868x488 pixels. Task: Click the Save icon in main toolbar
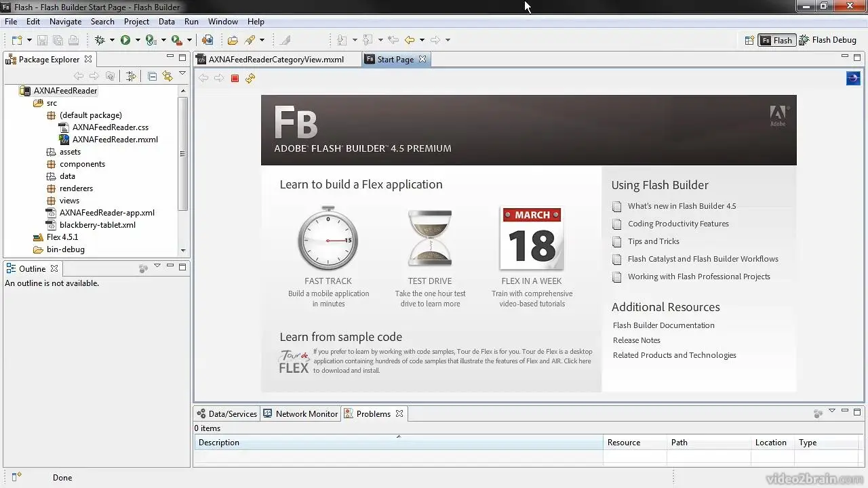coord(42,40)
